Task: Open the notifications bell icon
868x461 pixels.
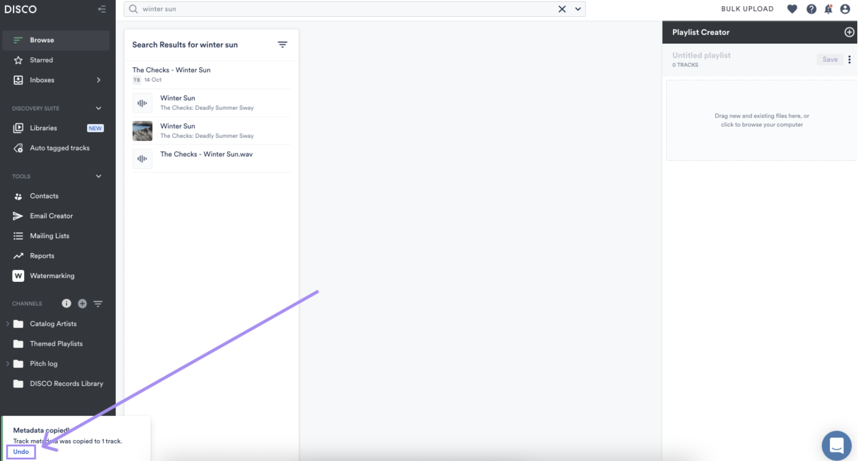Action: tap(828, 9)
